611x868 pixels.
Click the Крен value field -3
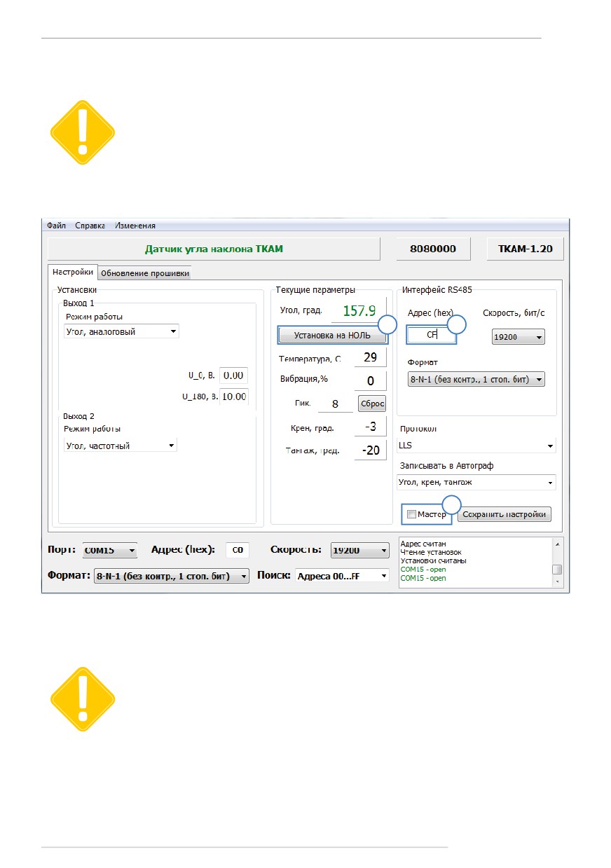371,427
